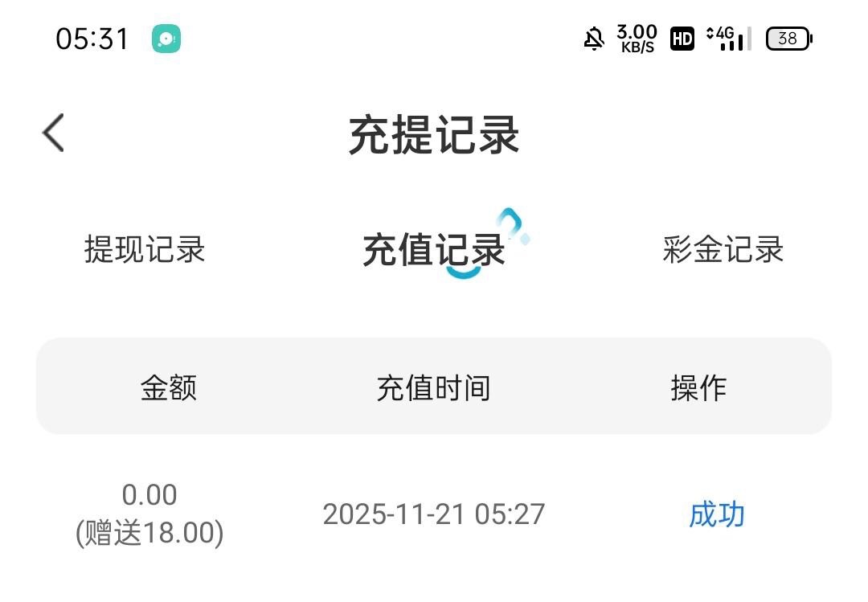This screenshot has height=602, width=868.
Task: Tap the green app notification icon
Action: [166, 39]
